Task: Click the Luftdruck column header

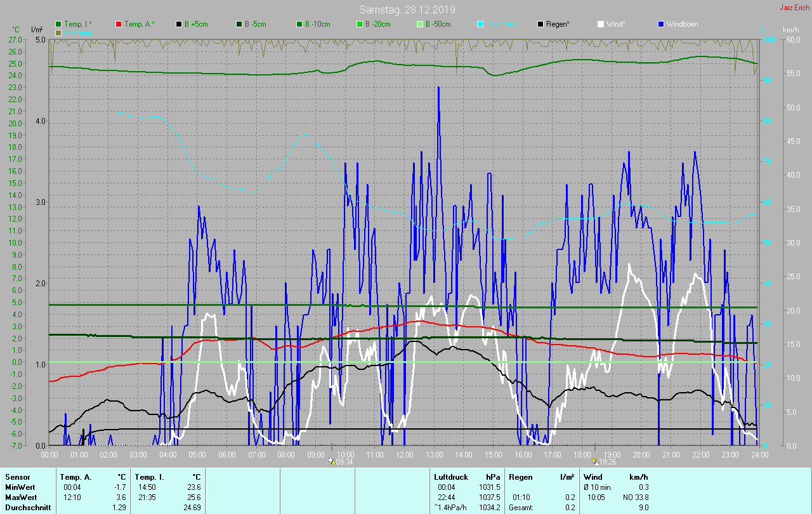Action: (x=450, y=477)
